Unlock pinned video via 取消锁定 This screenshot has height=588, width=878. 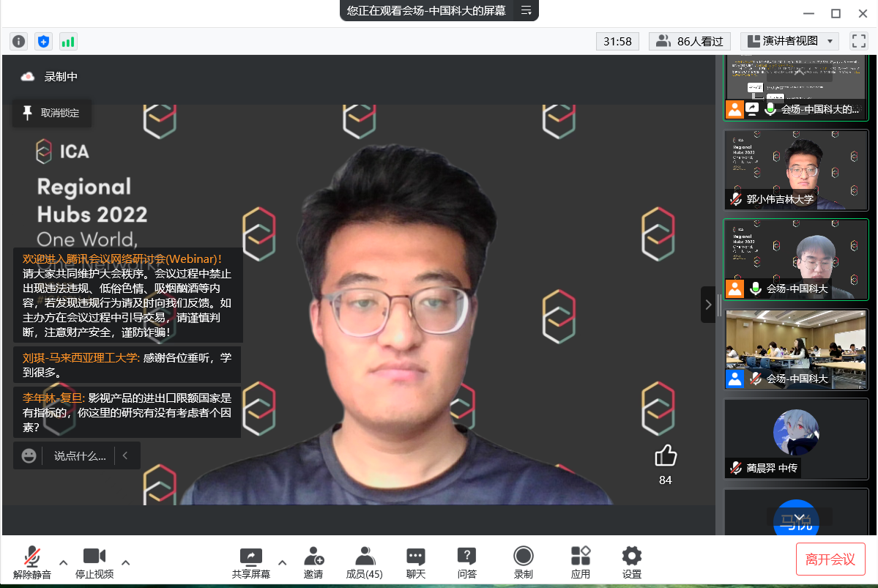coord(52,113)
